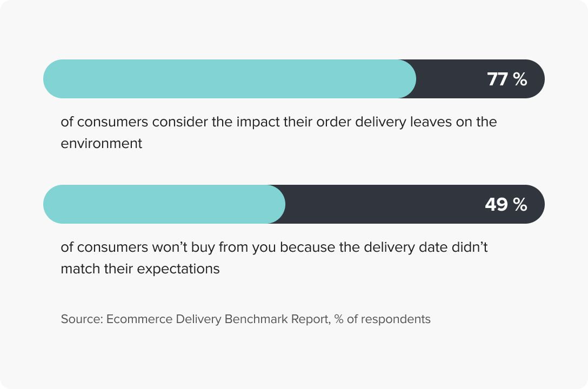The width and height of the screenshot is (588, 389).
Task: Click the teal fill of the 49% bar
Action: coord(164,204)
